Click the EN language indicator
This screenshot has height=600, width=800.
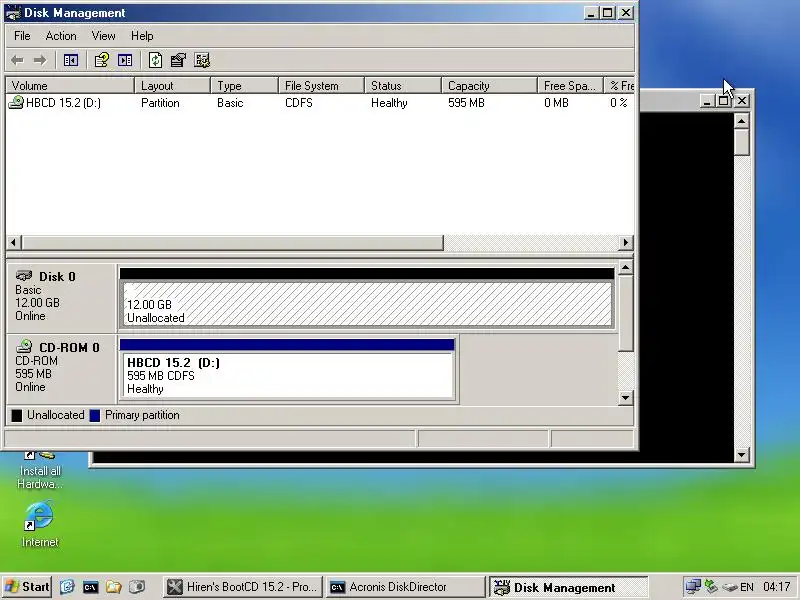(x=747, y=587)
